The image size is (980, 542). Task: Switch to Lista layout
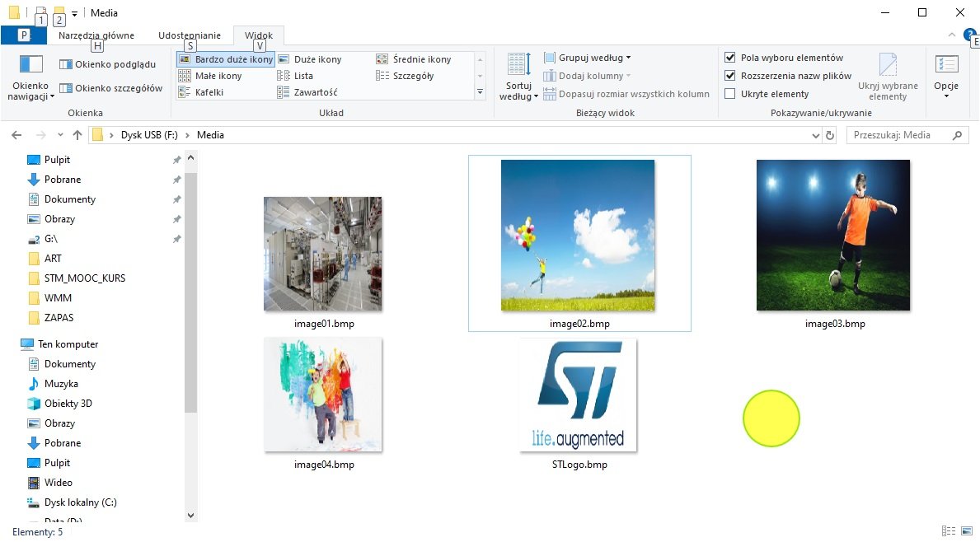pos(295,76)
